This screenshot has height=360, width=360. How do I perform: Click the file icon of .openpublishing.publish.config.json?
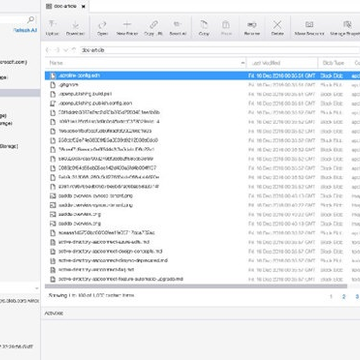(x=52, y=103)
